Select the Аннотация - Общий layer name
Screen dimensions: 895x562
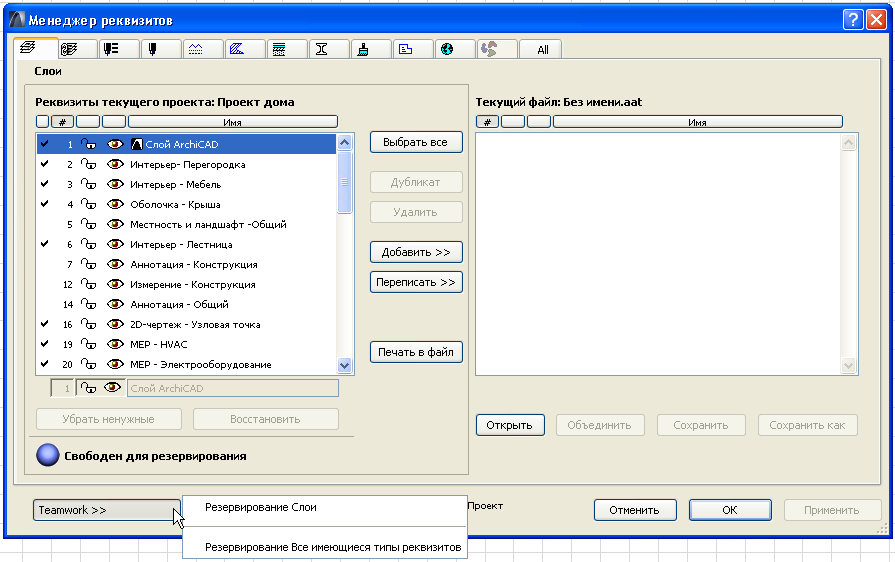tap(179, 304)
